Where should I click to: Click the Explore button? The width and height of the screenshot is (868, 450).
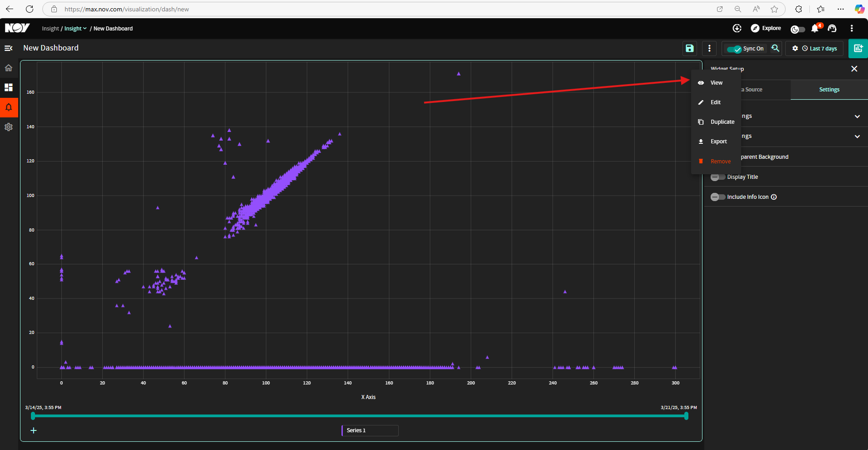(x=766, y=28)
